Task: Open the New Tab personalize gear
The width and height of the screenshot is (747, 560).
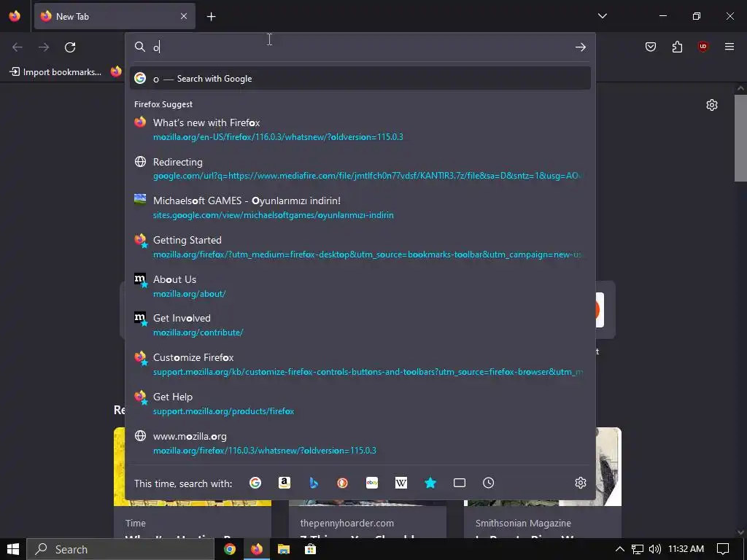Action: (712, 105)
